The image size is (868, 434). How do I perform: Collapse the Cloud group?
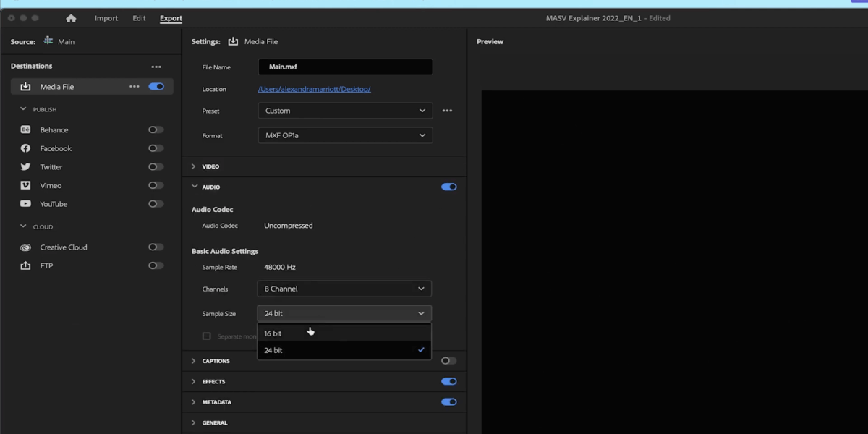[23, 226]
